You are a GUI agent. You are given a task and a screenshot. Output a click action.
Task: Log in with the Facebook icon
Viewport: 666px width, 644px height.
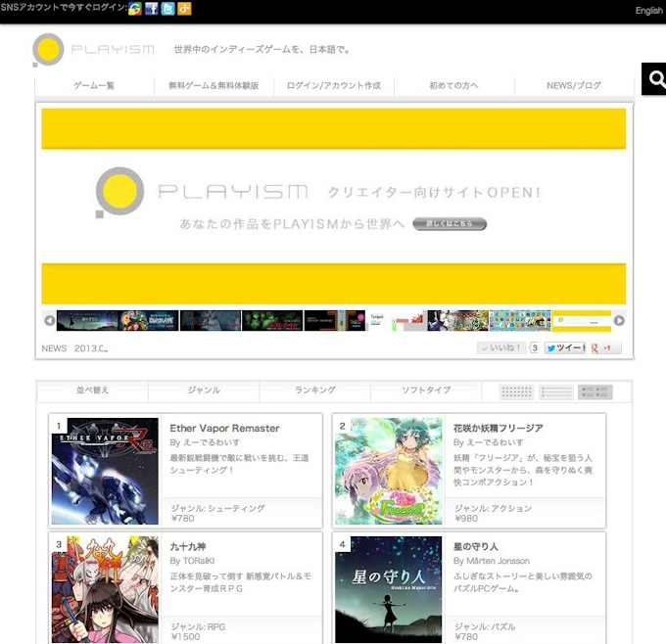(152, 9)
